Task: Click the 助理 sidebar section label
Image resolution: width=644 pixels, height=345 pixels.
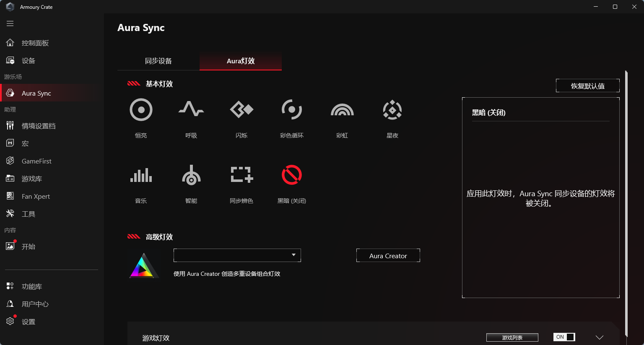Action: click(x=10, y=109)
